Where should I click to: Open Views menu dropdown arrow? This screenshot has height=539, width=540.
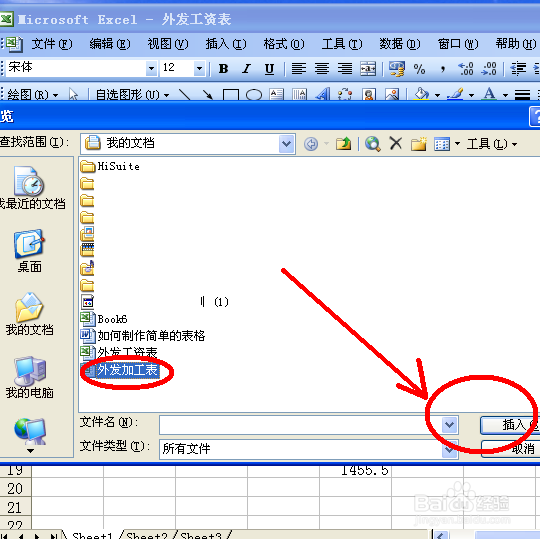coord(457,144)
